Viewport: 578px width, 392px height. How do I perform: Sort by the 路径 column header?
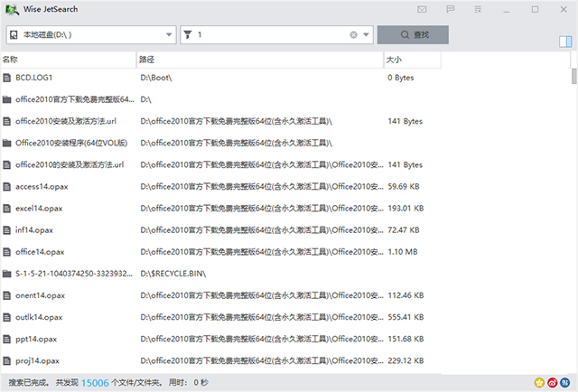[260, 60]
